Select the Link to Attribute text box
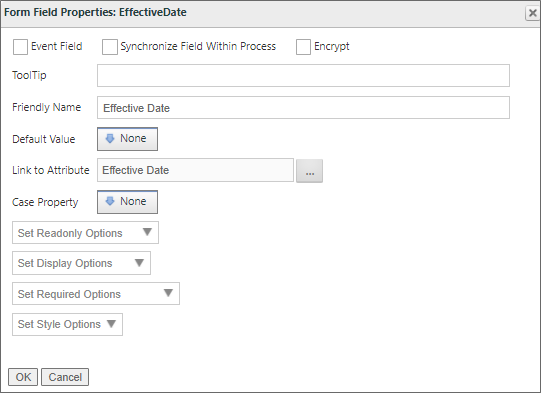Viewport: 541px width, 393px height. click(195, 170)
